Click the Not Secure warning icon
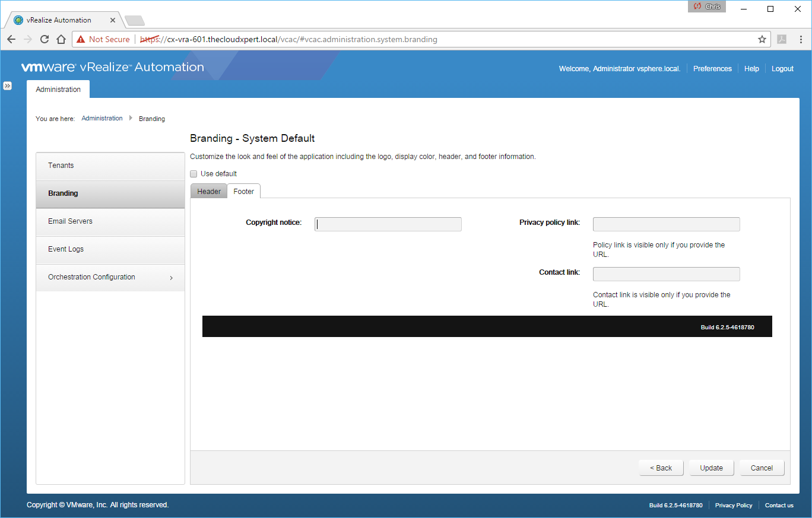 81,39
